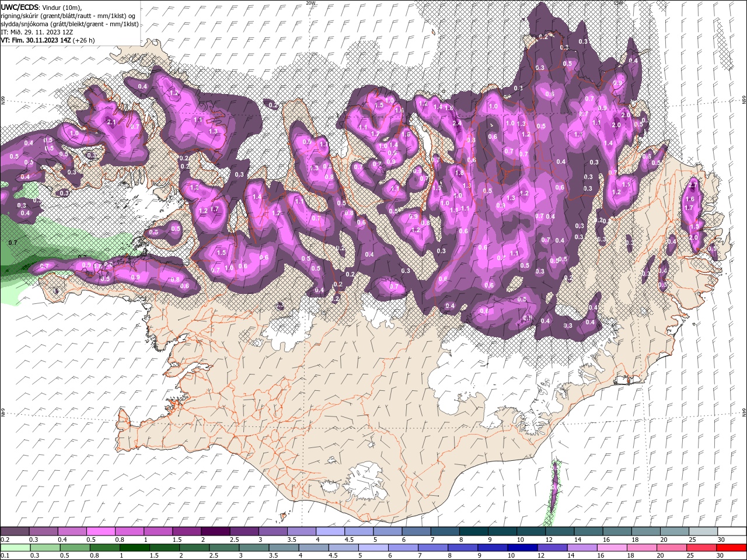Select the dark purple snow swatch labeled 2

(215, 531)
